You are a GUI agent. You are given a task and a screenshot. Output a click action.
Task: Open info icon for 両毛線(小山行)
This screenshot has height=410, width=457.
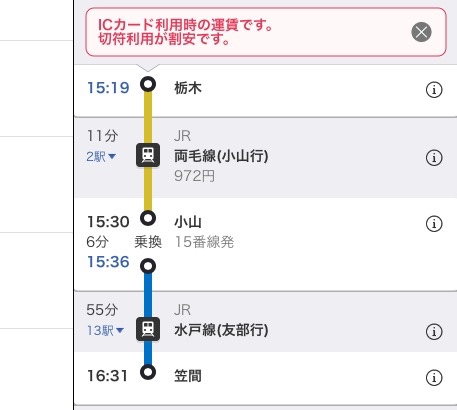click(x=434, y=158)
